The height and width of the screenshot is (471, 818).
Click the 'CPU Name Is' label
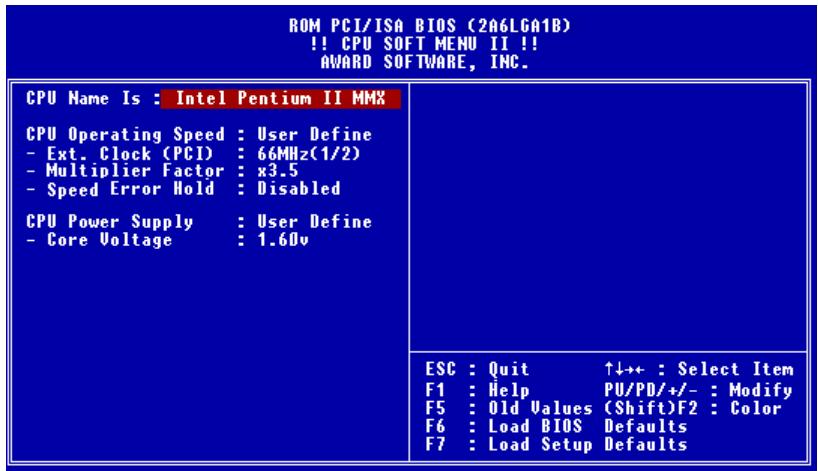pyautogui.click(x=83, y=99)
